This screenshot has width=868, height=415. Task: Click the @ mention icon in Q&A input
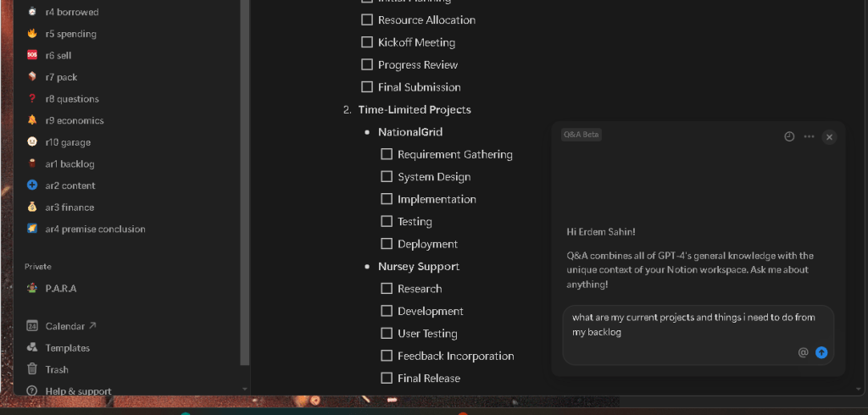pyautogui.click(x=803, y=352)
